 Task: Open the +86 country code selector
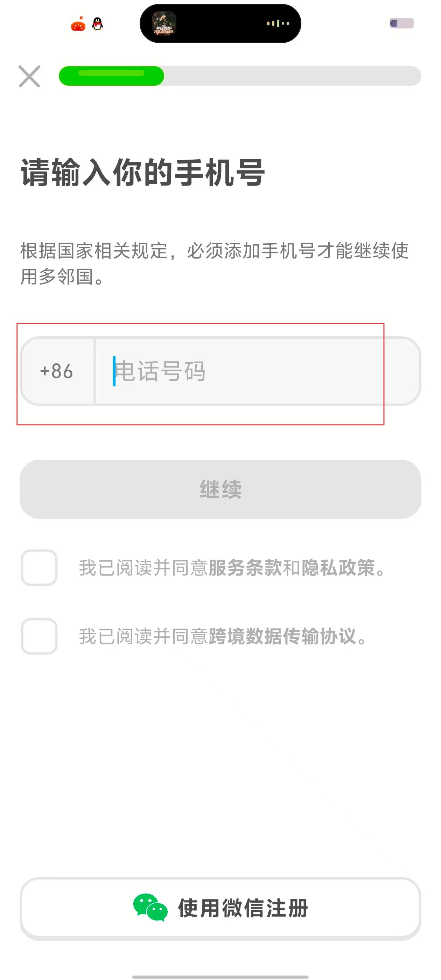click(x=57, y=371)
